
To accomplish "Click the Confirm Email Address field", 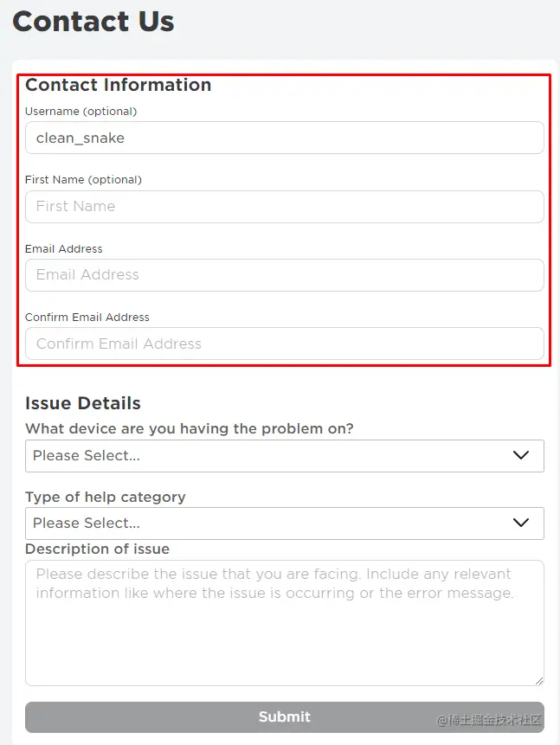I will [x=284, y=344].
